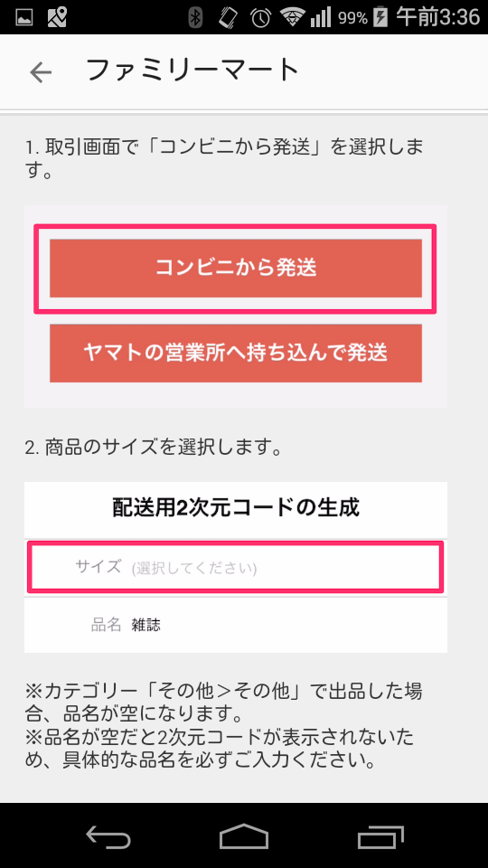Tap the Android home navigation button
Screen dimensions: 488x868
point(244,835)
